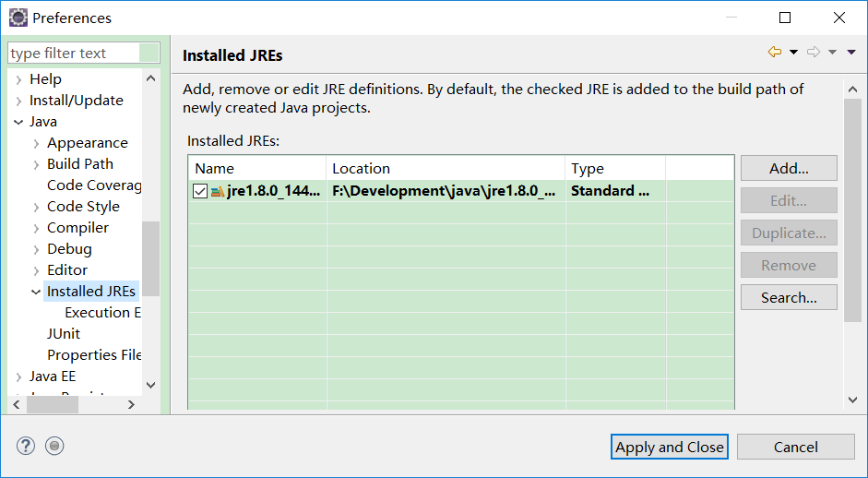Click the Preferences window title icon
The width and height of the screenshot is (868, 478).
coord(18,18)
